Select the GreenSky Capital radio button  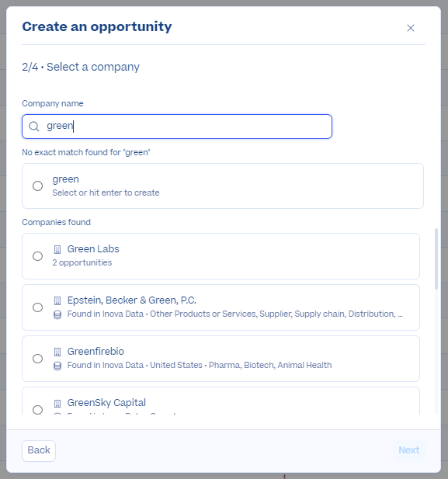(x=37, y=410)
